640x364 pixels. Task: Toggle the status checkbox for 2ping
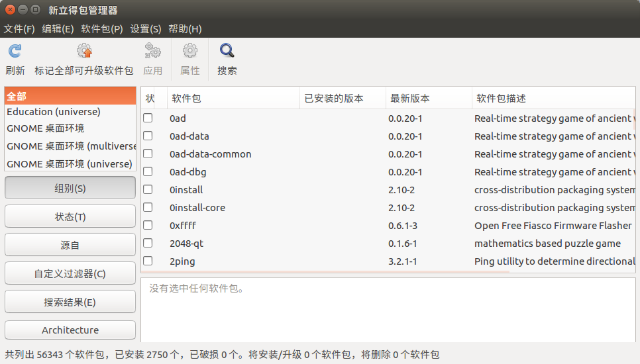pyautogui.click(x=148, y=261)
